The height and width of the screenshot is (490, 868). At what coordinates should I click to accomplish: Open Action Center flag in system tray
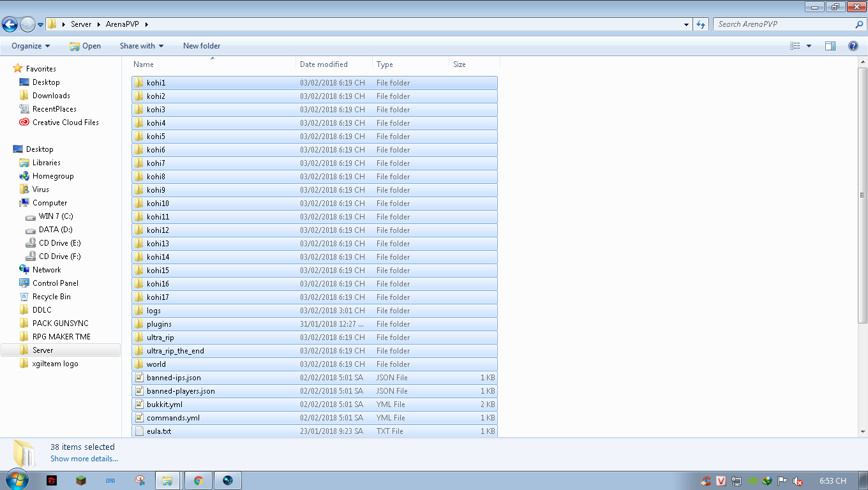tap(782, 481)
